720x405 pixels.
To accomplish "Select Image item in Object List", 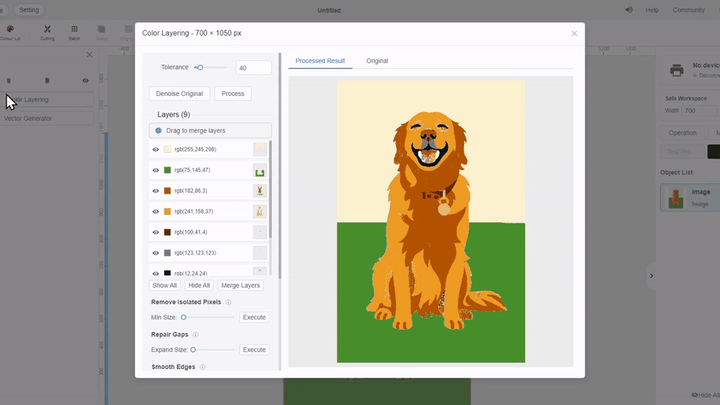I will pos(690,197).
